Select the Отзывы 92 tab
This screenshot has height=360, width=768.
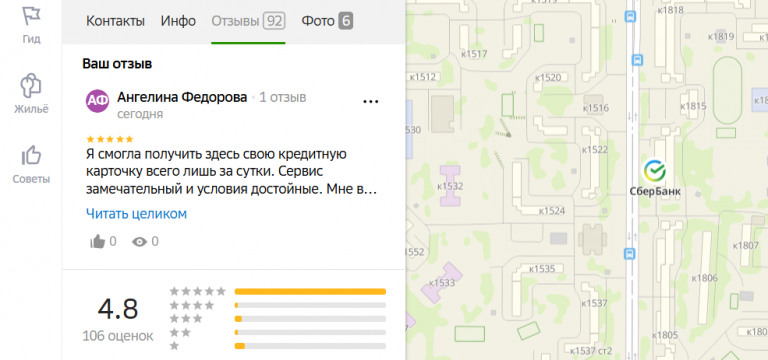(x=248, y=21)
